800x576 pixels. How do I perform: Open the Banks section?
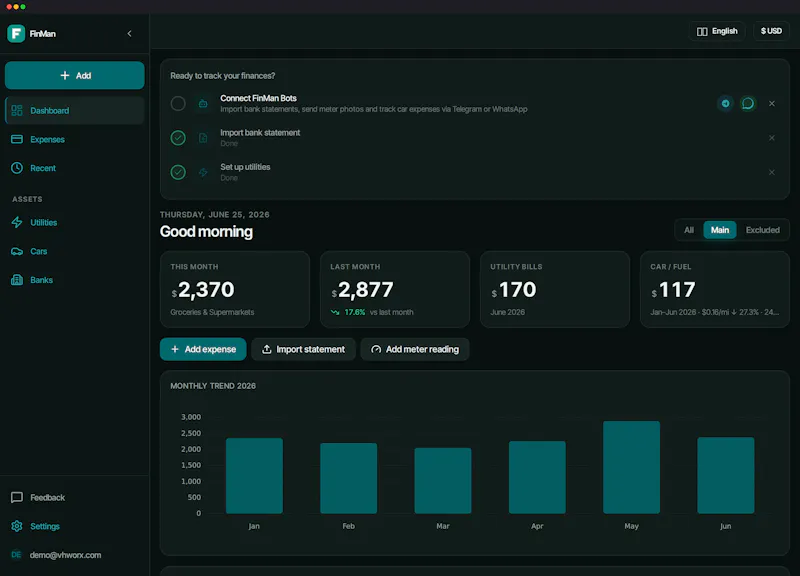[x=74, y=280]
